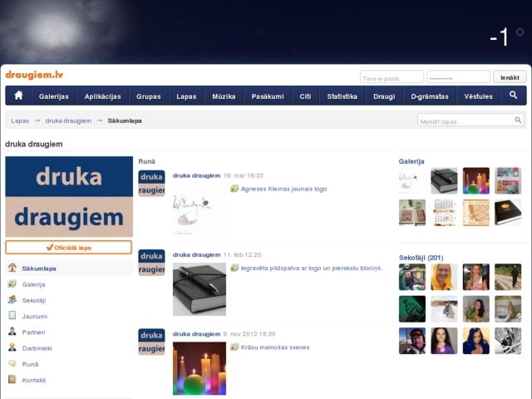Screen dimensions: 532x399
Task: Click the Oficiālā lapa button
Action: point(68,248)
